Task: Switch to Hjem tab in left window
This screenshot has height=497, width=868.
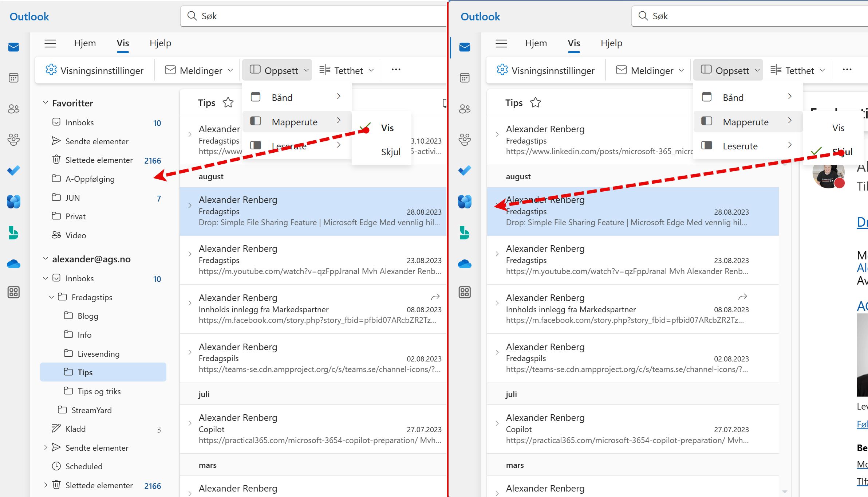Action: [85, 43]
